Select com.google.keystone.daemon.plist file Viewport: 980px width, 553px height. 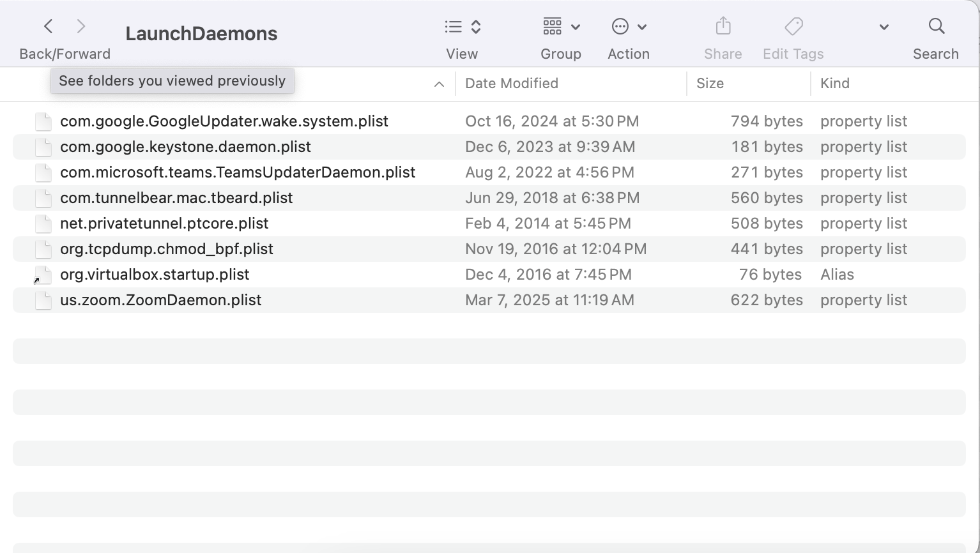pos(185,147)
